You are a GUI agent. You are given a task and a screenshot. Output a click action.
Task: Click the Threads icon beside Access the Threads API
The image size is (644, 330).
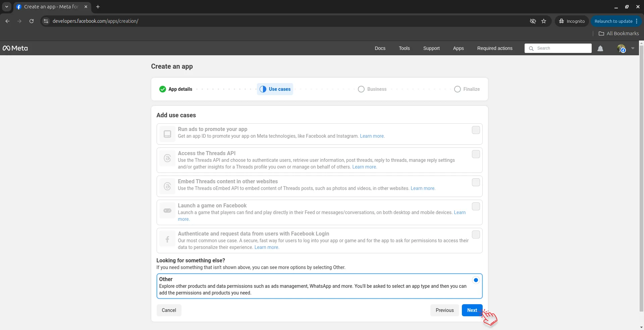click(x=167, y=158)
